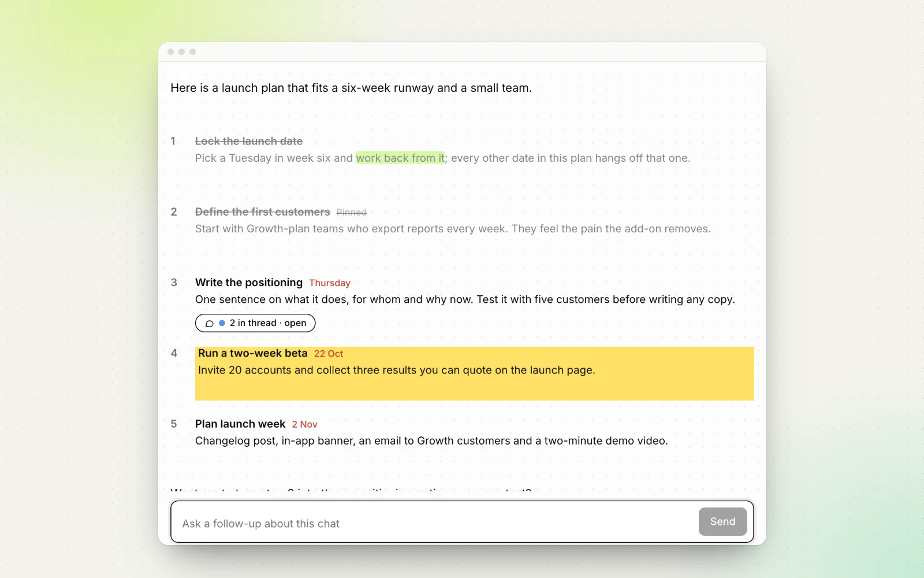Click the step number 1
The image size is (924, 578).
click(x=173, y=141)
